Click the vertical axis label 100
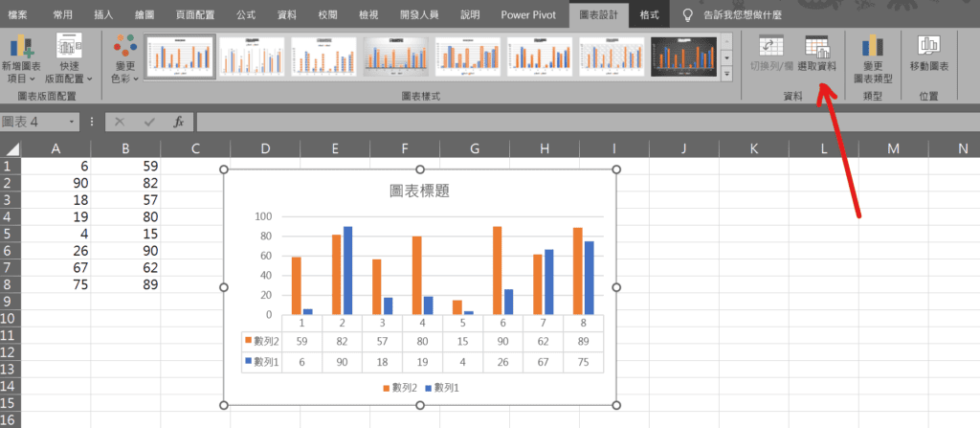The height and width of the screenshot is (428, 980). [x=264, y=216]
